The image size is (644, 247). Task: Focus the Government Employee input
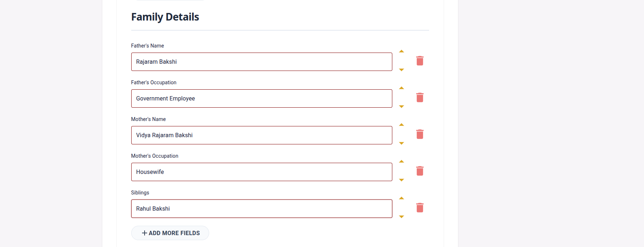[261, 99]
